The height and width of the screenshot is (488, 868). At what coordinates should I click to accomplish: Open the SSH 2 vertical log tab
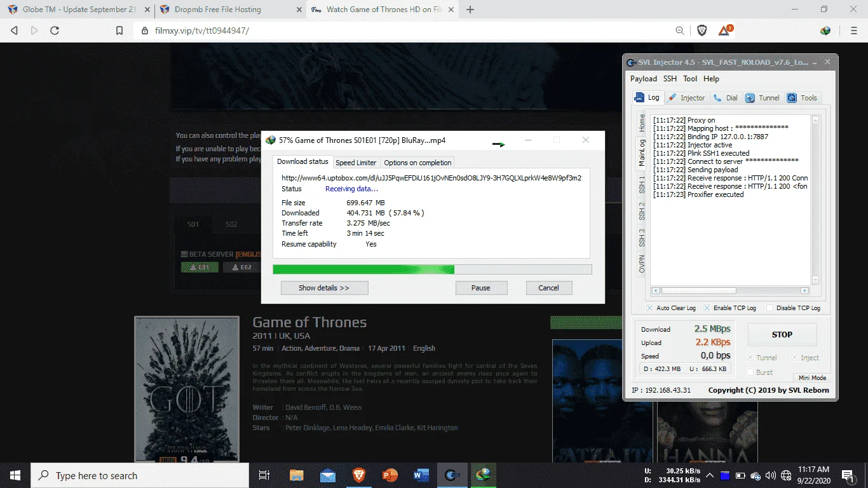642,212
